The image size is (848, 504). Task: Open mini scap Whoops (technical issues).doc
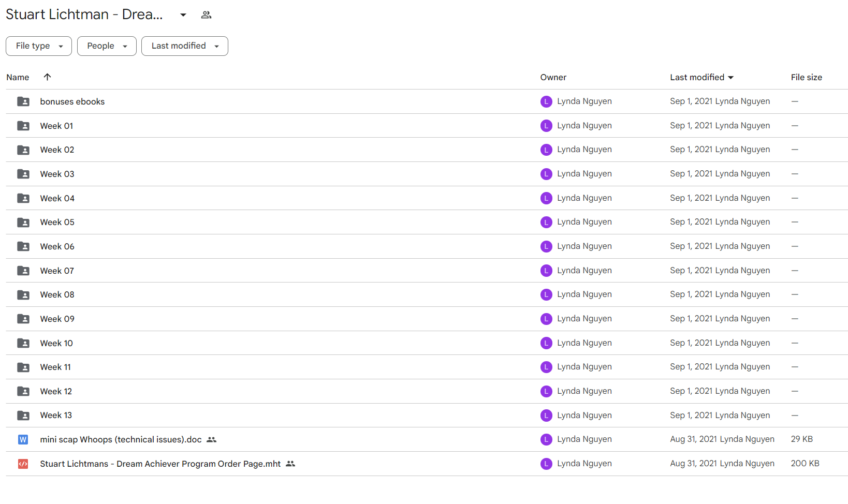(121, 440)
